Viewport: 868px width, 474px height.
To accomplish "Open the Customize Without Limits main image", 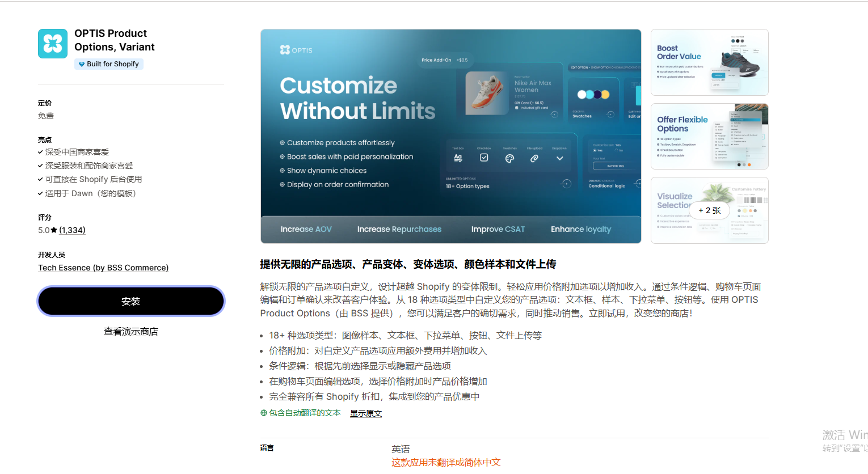I will (x=451, y=136).
